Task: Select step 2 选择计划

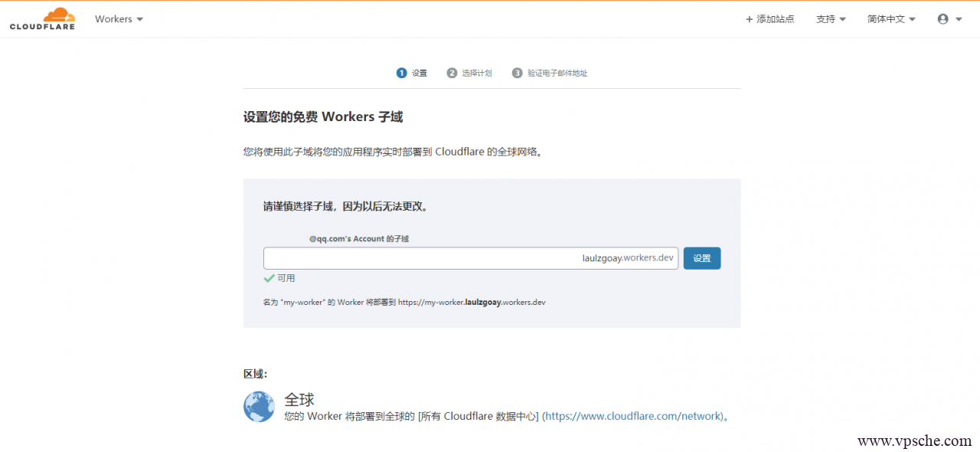Action: pyautogui.click(x=469, y=73)
